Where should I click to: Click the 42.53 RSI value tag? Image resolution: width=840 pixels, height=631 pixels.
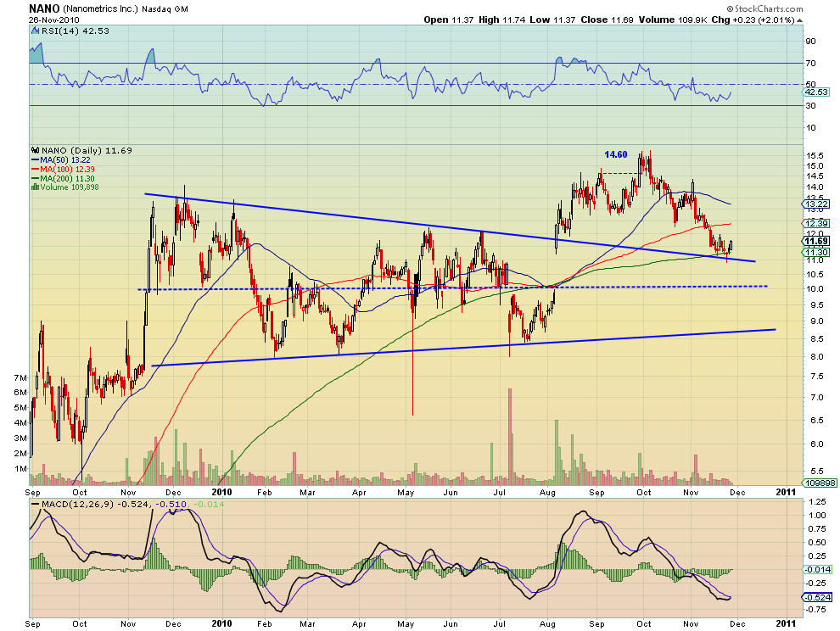(817, 92)
